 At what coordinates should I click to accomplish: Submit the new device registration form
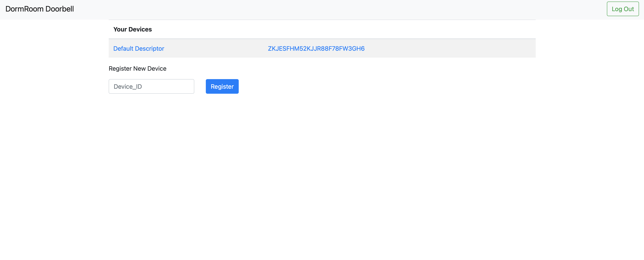tap(222, 86)
